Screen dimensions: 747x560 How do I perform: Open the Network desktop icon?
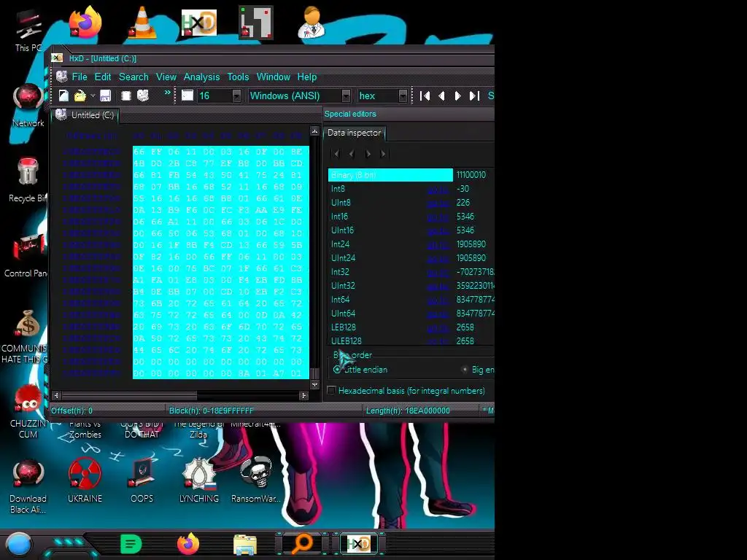[28, 105]
